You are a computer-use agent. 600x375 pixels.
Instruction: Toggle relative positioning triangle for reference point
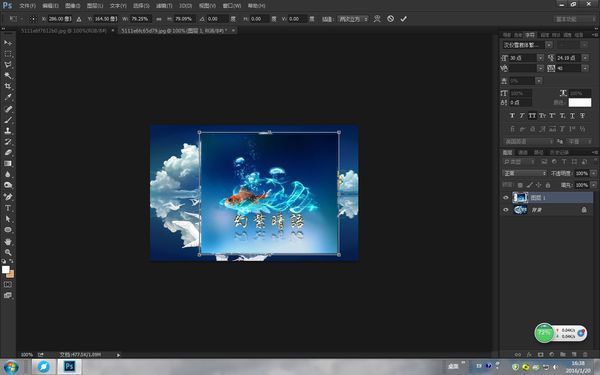[x=79, y=19]
